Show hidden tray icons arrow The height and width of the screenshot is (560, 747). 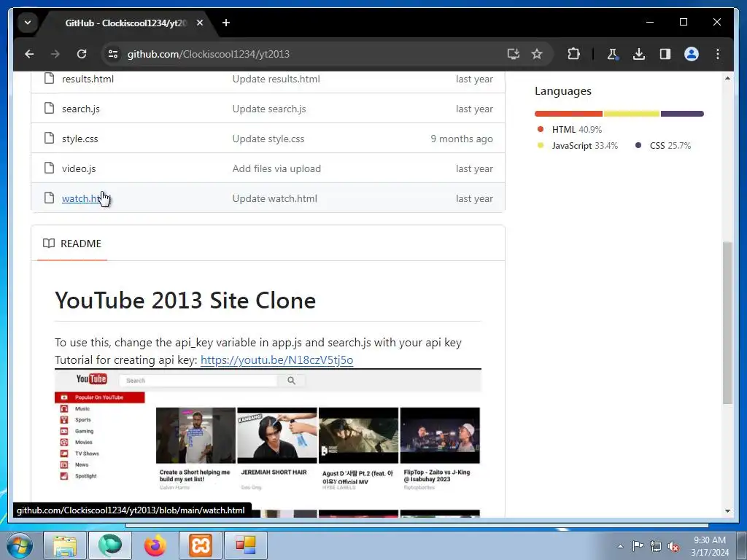pyautogui.click(x=620, y=546)
